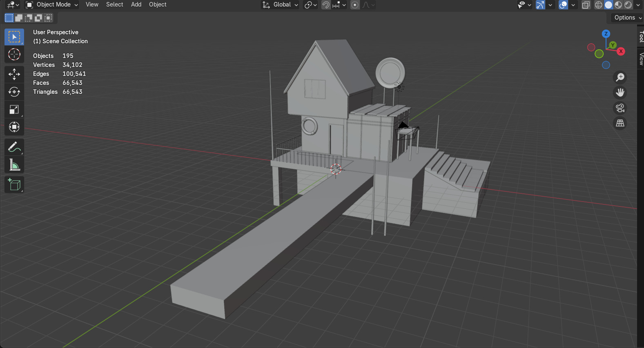Toggle snapping with the magnet icon
Screen dimensions: 644x348
click(x=326, y=5)
